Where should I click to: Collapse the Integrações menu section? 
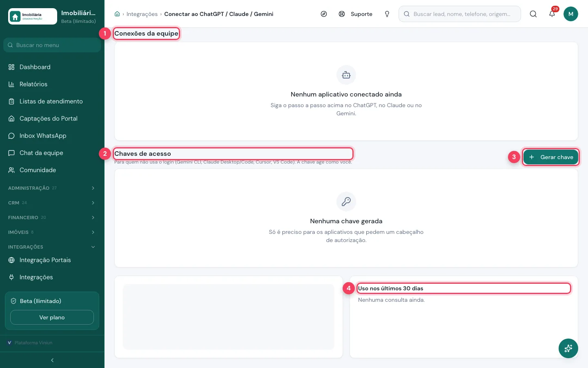(x=52, y=247)
